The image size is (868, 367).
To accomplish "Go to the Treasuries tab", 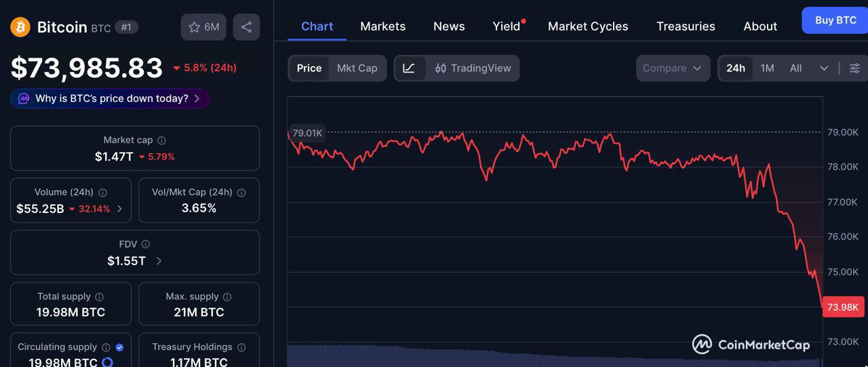I will (x=686, y=26).
